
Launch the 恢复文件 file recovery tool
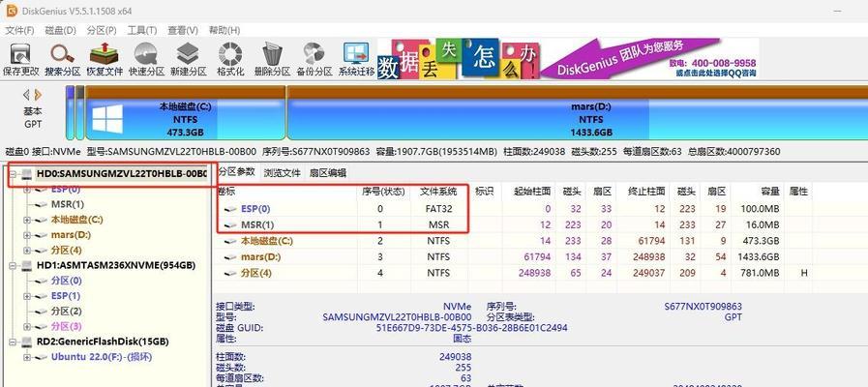[x=105, y=54]
